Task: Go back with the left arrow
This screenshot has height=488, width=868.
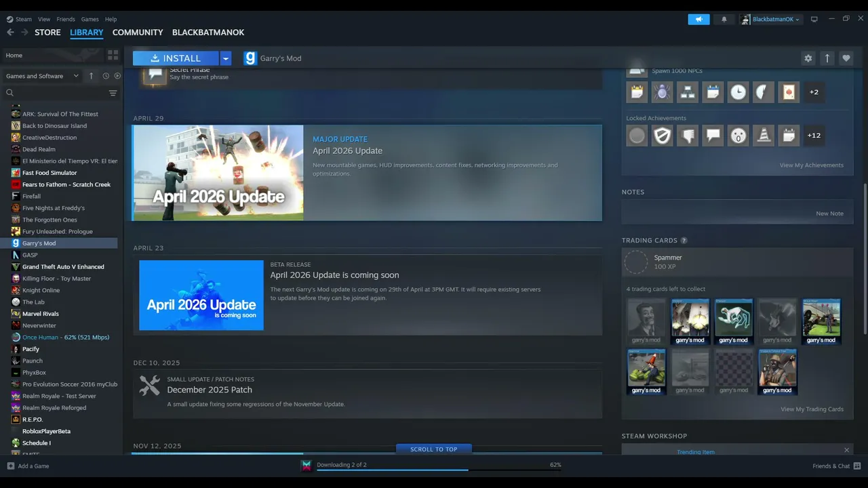Action: tap(10, 33)
